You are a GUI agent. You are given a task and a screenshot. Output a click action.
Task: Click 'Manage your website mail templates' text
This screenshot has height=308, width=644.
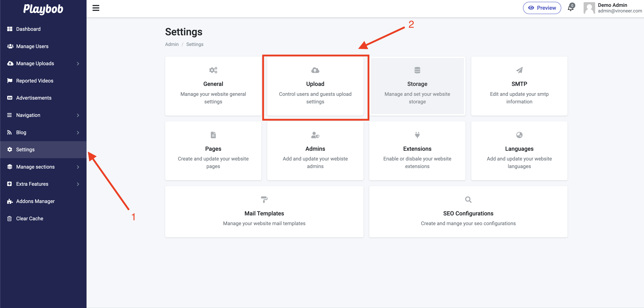coord(264,223)
